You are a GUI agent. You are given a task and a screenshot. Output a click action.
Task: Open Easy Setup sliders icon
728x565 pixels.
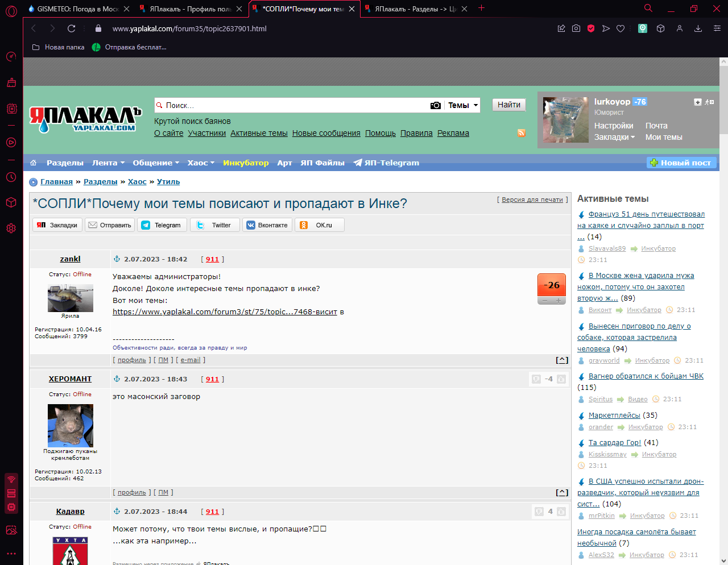coord(717,28)
